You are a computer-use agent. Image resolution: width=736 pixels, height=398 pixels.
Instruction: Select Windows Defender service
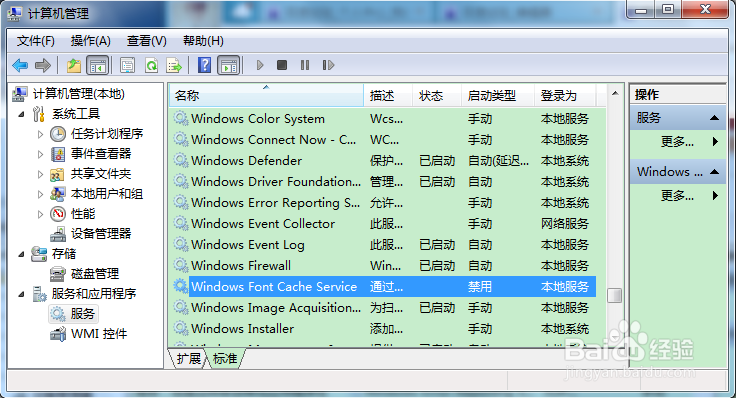[x=383, y=161]
